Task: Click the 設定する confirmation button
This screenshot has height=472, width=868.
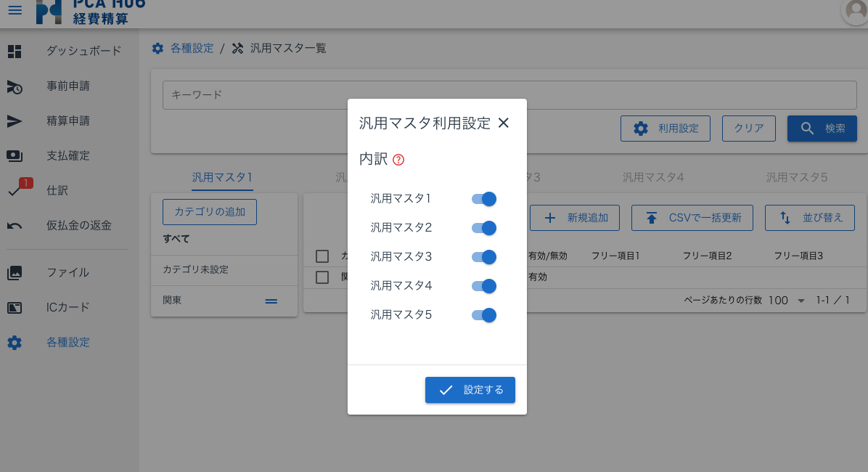Action: click(470, 389)
